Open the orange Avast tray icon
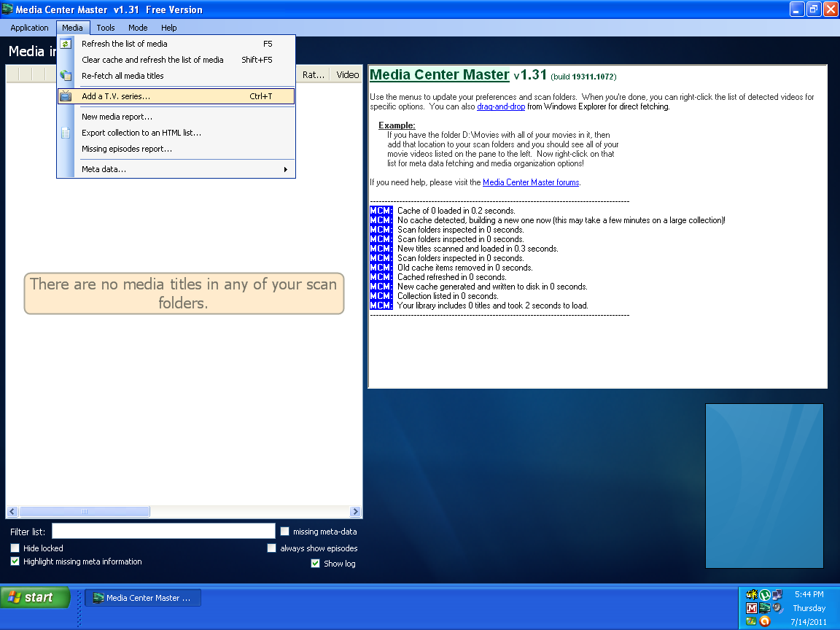 [x=765, y=621]
